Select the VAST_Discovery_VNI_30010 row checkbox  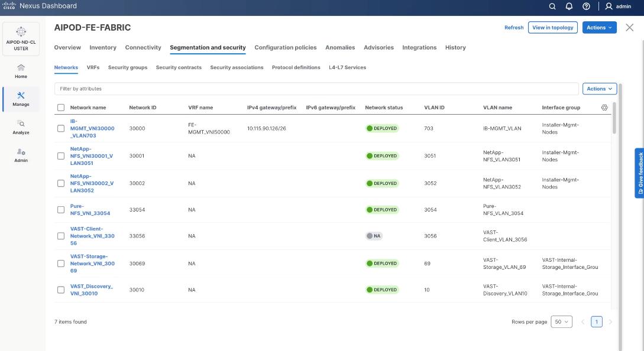(x=61, y=290)
